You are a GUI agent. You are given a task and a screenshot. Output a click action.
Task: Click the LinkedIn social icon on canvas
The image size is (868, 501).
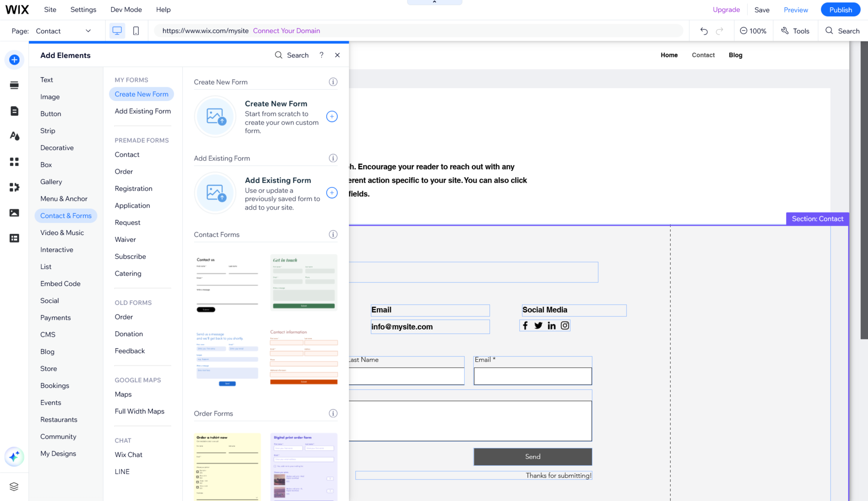tap(552, 325)
